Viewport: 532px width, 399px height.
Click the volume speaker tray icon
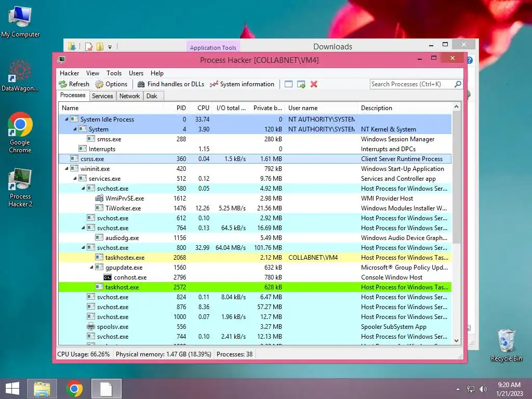click(483, 389)
